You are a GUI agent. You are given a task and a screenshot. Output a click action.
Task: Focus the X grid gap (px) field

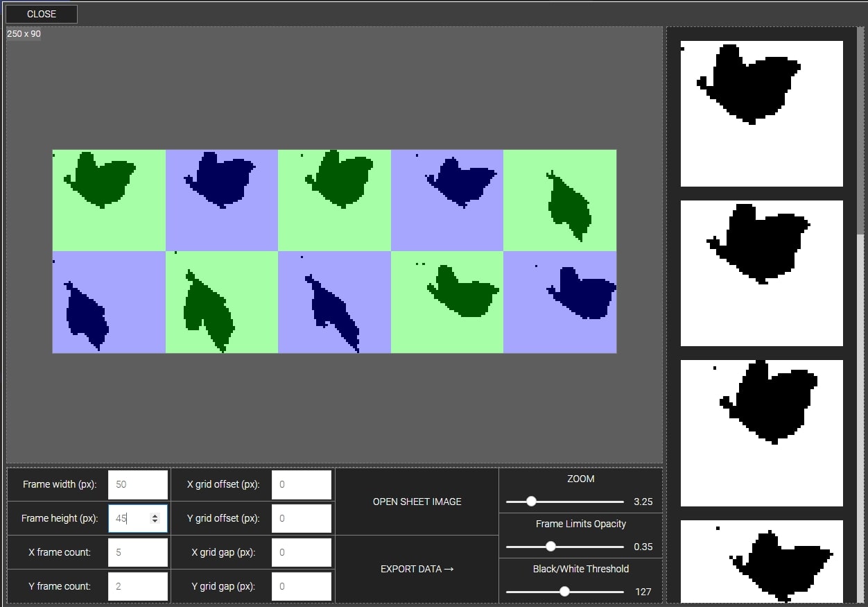[301, 552]
